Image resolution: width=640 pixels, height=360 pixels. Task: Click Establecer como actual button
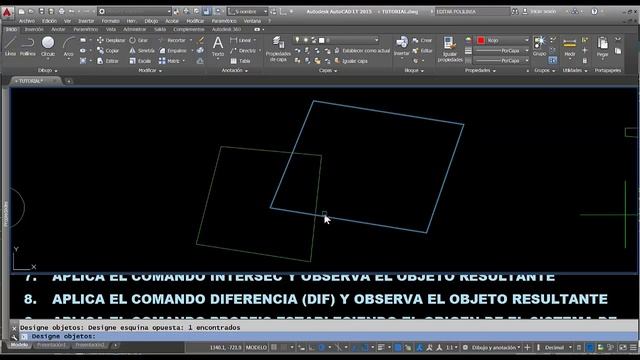tap(362, 51)
